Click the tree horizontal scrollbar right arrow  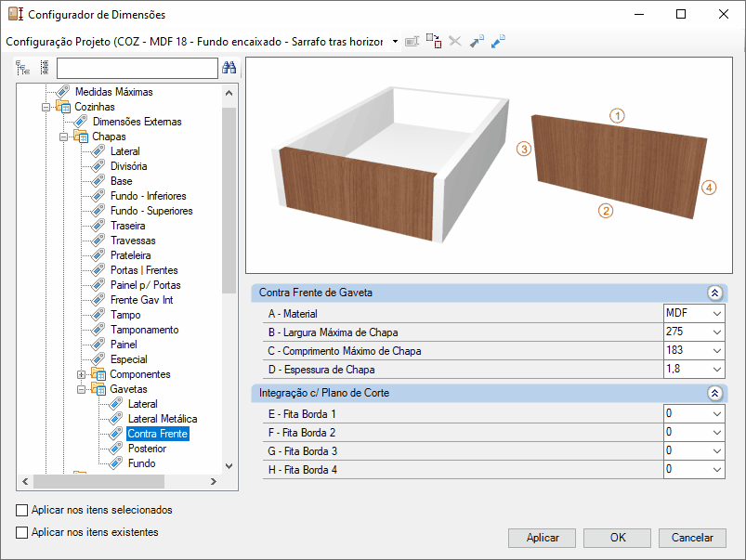pos(213,481)
